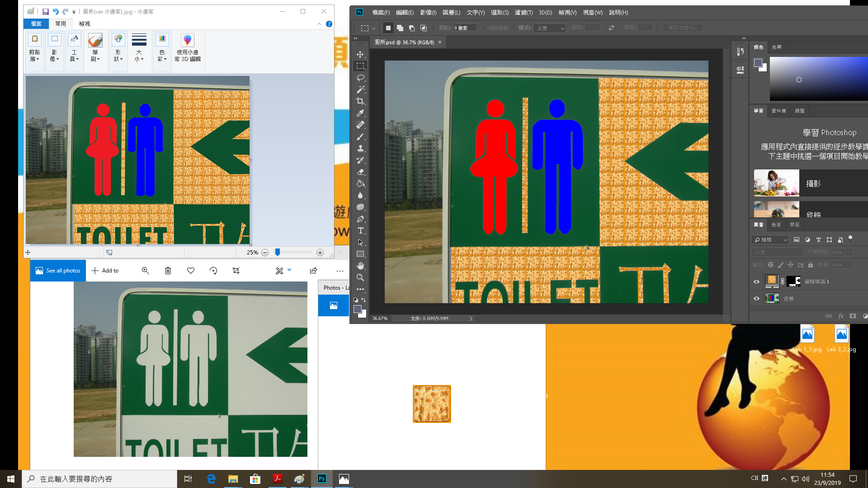Image resolution: width=868 pixels, height=488 pixels.
Task: Select the Pen tool in toolbar
Action: (361, 219)
